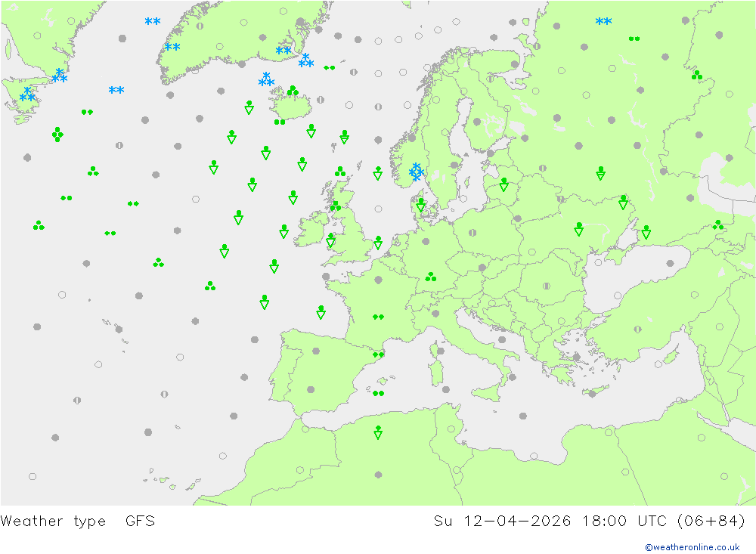Screen dimensions: 756x554
Task: Click the green shower symbol west of Moscow
Action: coord(600,174)
